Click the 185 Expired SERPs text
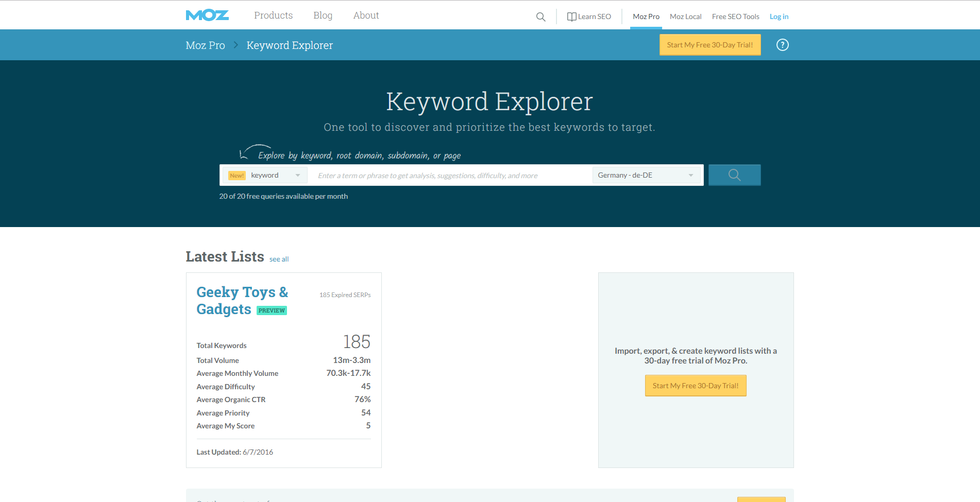 345,295
